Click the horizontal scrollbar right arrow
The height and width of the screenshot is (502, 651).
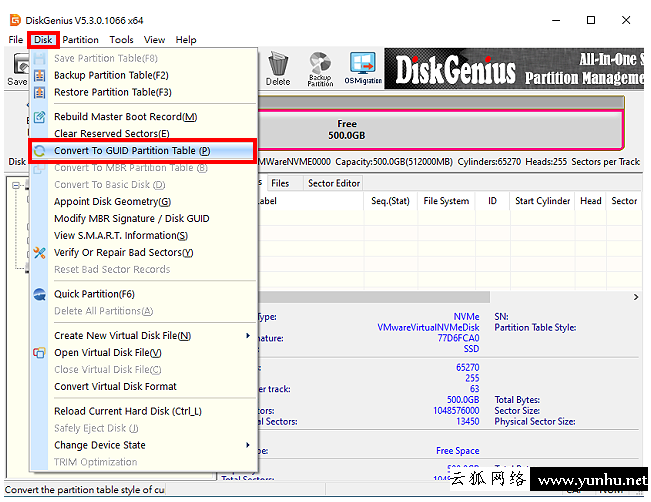click(636, 297)
